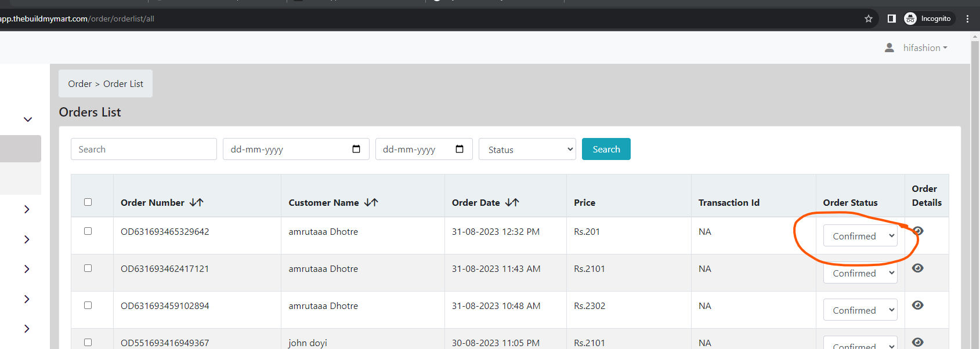Click date 30-08-2023 11:05 PM
Image resolution: width=980 pixels, height=349 pixels.
pos(496,343)
